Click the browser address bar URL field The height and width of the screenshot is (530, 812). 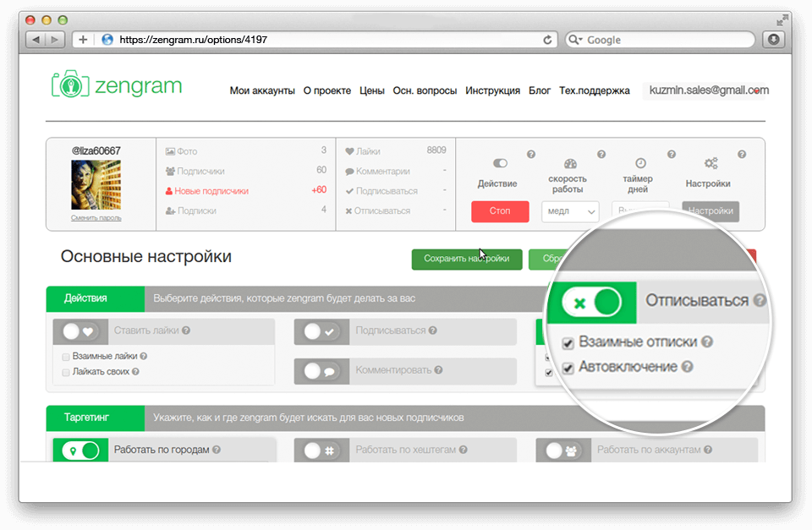(321, 40)
